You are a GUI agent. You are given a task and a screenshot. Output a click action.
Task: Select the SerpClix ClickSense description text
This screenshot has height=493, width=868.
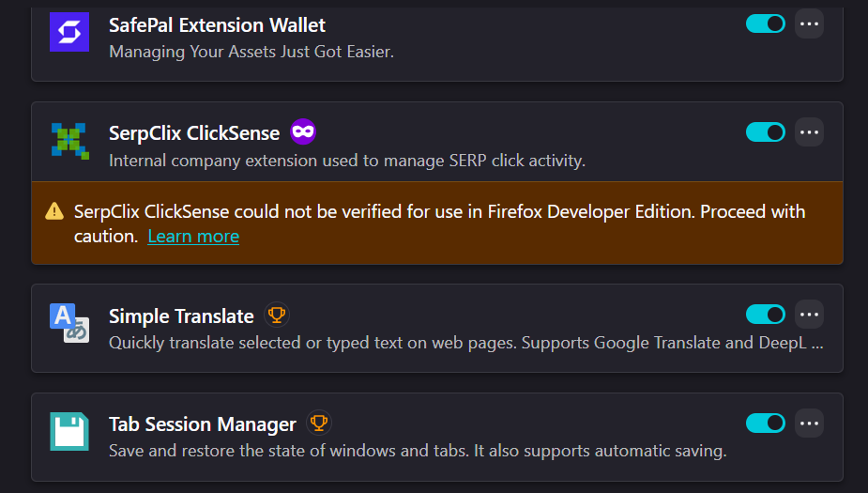pyautogui.click(x=347, y=161)
